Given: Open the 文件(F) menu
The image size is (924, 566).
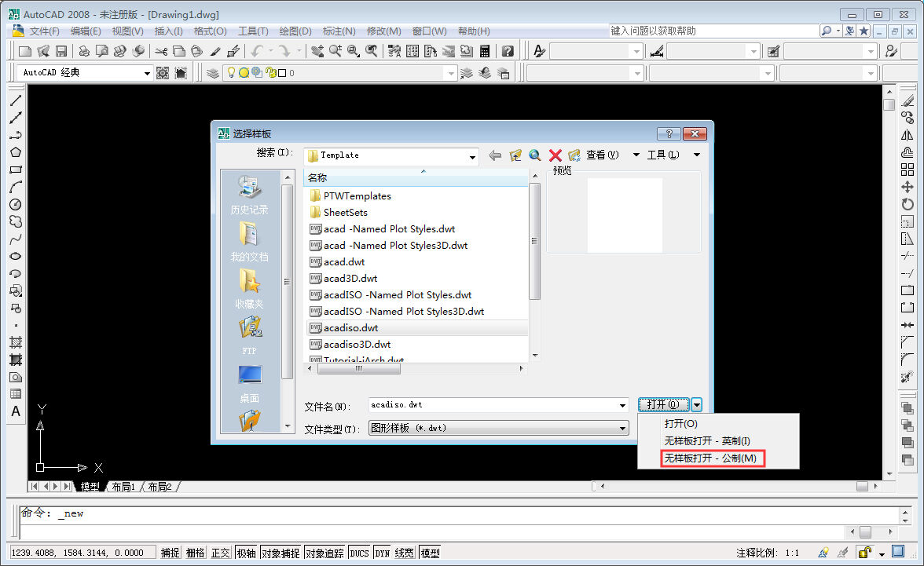Looking at the screenshot, I should pos(44,31).
